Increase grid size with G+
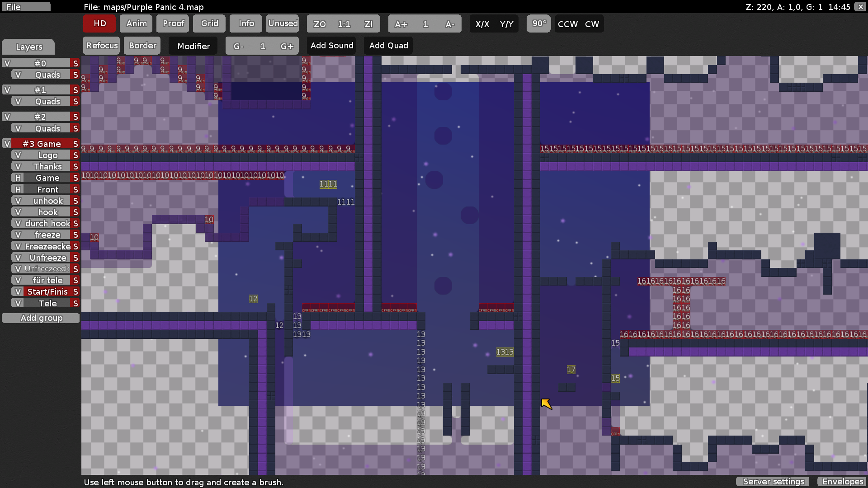This screenshot has width=868, height=488. (x=287, y=46)
